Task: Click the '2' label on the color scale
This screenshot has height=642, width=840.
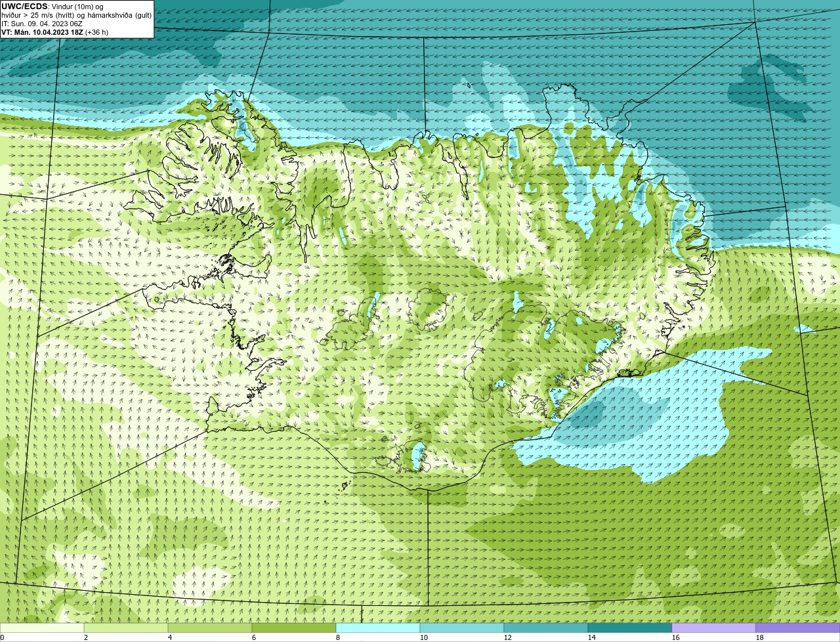Action: click(86, 637)
